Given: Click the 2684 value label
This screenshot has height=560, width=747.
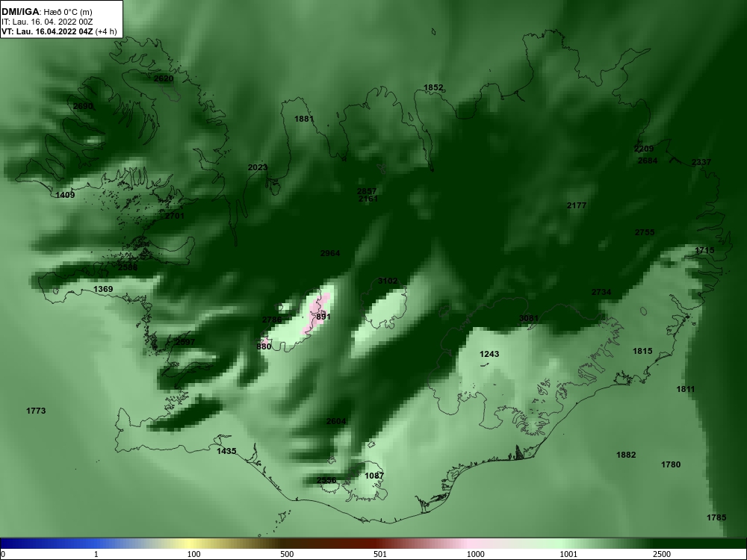Looking at the screenshot, I should tap(648, 161).
